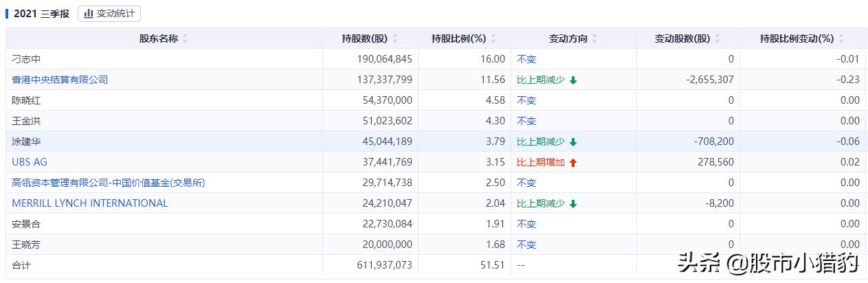Select change amount -8,200
Viewport: 868px width, 283px height.
coord(720,203)
